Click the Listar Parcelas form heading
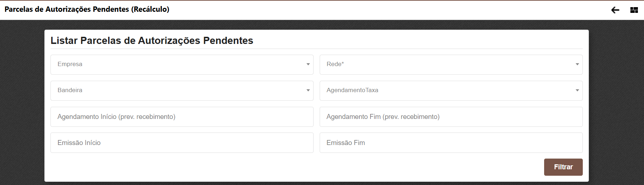Image resolution: width=644 pixels, height=185 pixels. tap(152, 41)
